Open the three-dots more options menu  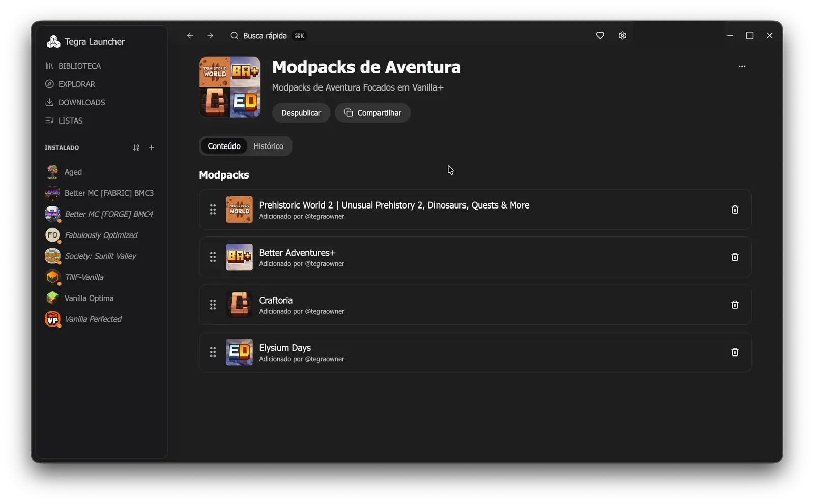(742, 66)
